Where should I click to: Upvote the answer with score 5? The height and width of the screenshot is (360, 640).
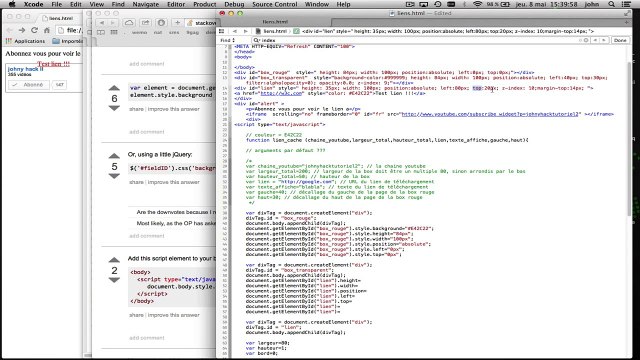114,156
